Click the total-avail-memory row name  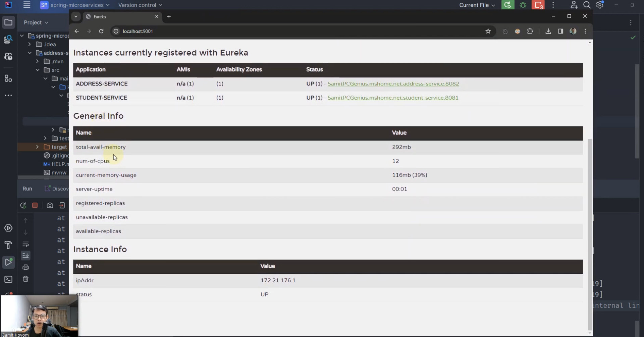(101, 147)
